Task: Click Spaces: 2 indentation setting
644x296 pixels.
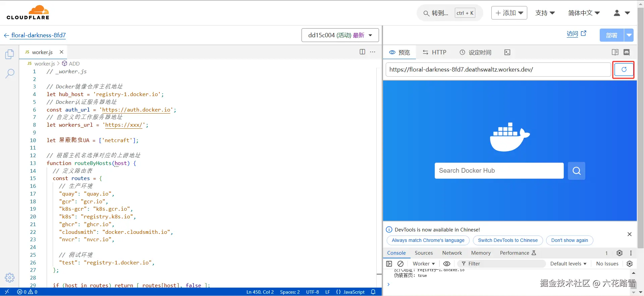Action: coord(290,292)
